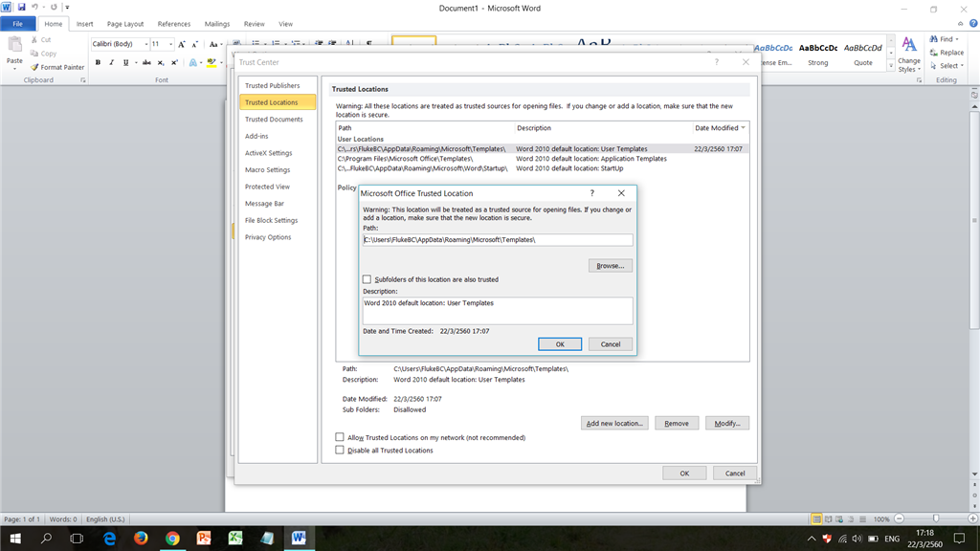Viewport: 980px width, 551px height.
Task: Toggle Bold formatting
Action: (98, 62)
